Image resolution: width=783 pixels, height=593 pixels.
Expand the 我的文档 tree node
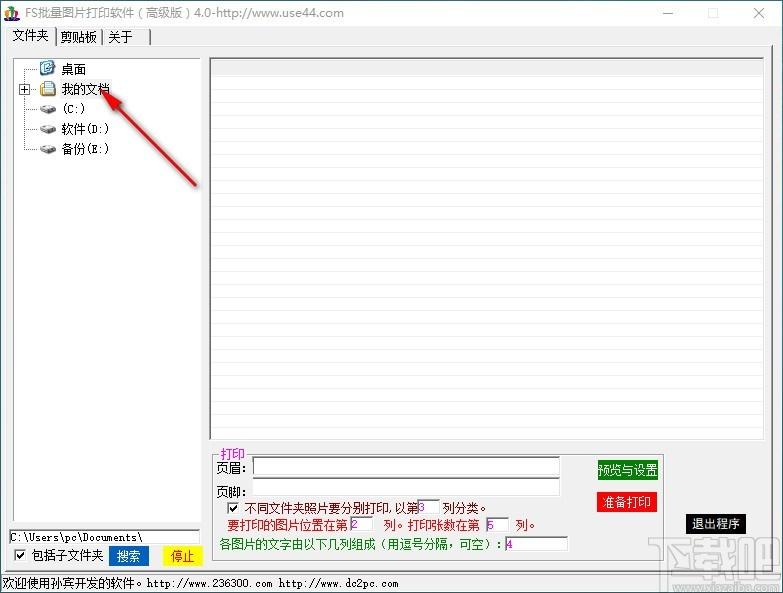click(25, 89)
